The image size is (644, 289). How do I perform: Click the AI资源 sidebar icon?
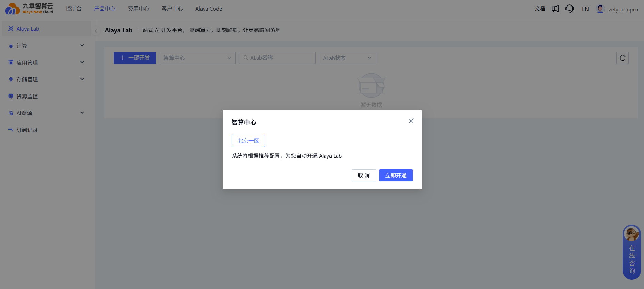click(11, 113)
